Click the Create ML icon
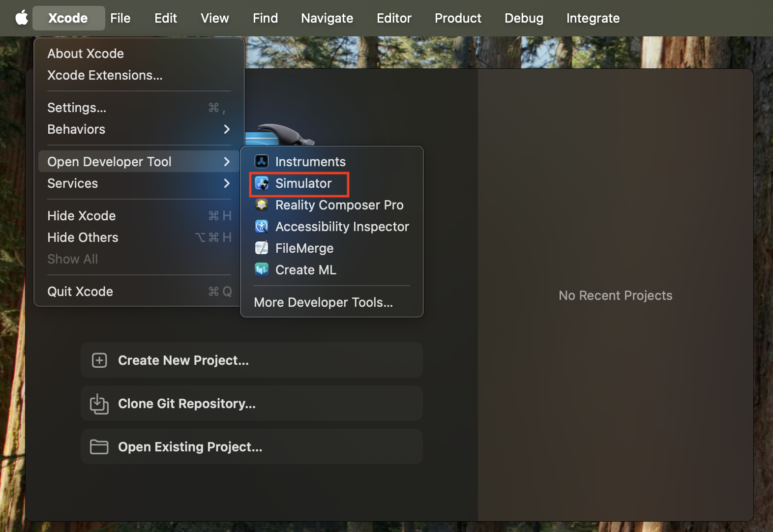The width and height of the screenshot is (773, 532). pyautogui.click(x=262, y=269)
